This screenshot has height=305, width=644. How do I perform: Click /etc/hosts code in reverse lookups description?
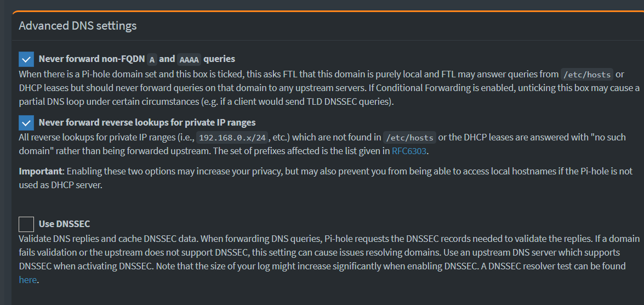pos(409,137)
